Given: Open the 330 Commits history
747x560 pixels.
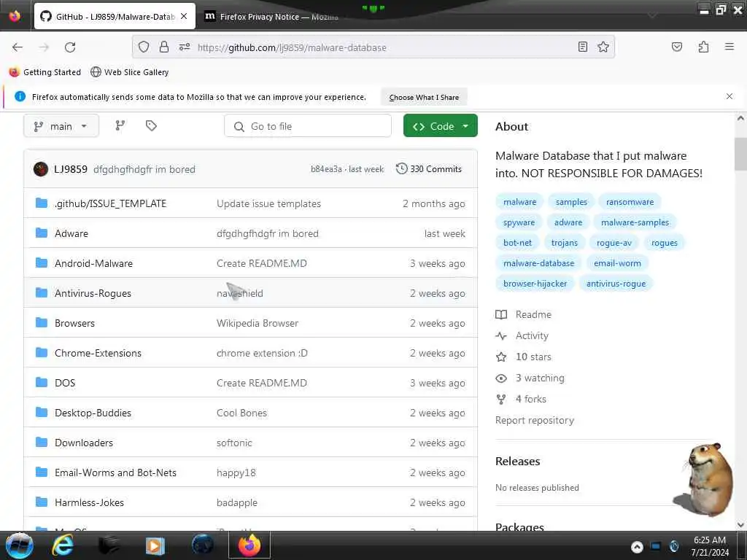Looking at the screenshot, I should pos(429,169).
